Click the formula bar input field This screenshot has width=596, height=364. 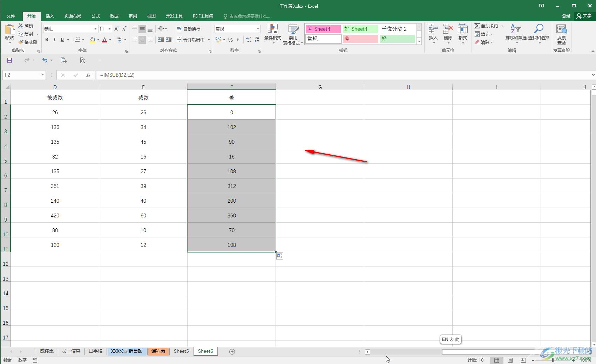coord(344,75)
